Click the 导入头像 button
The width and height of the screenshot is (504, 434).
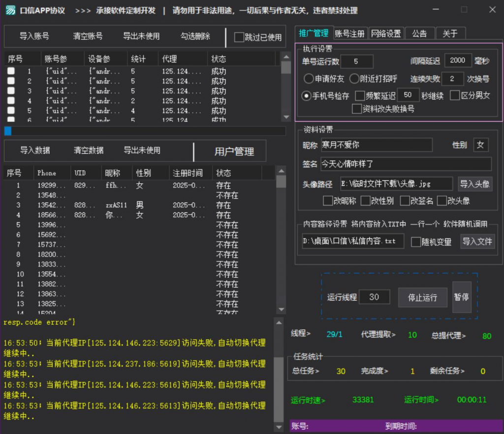pyautogui.click(x=475, y=183)
